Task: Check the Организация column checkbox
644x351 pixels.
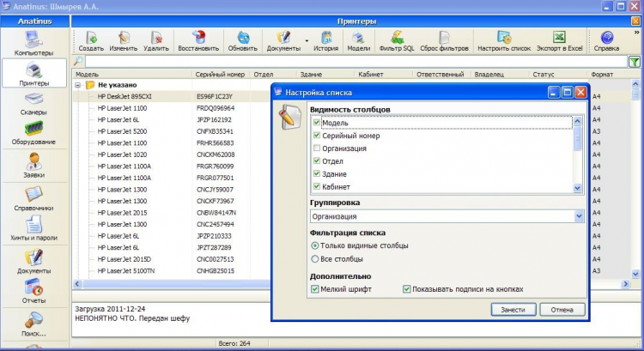Action: point(316,148)
